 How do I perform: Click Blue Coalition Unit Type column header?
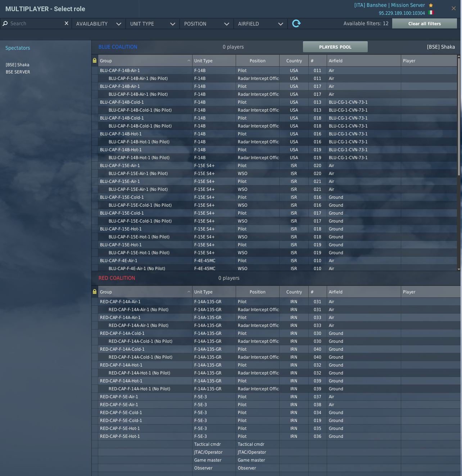click(214, 61)
